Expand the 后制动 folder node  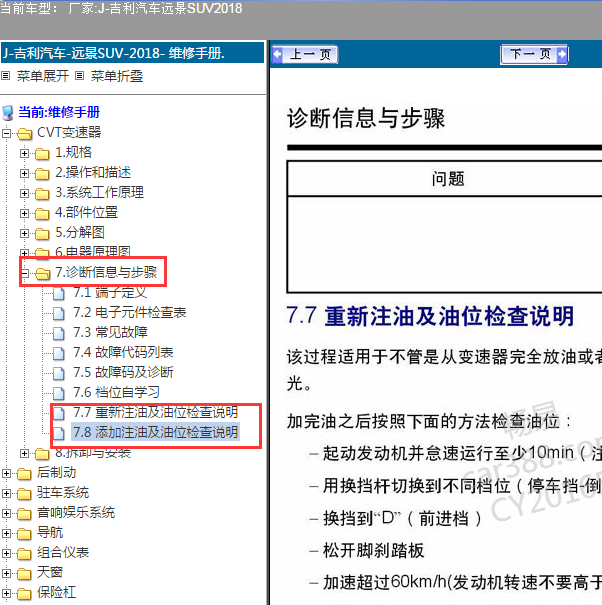pos(6,473)
